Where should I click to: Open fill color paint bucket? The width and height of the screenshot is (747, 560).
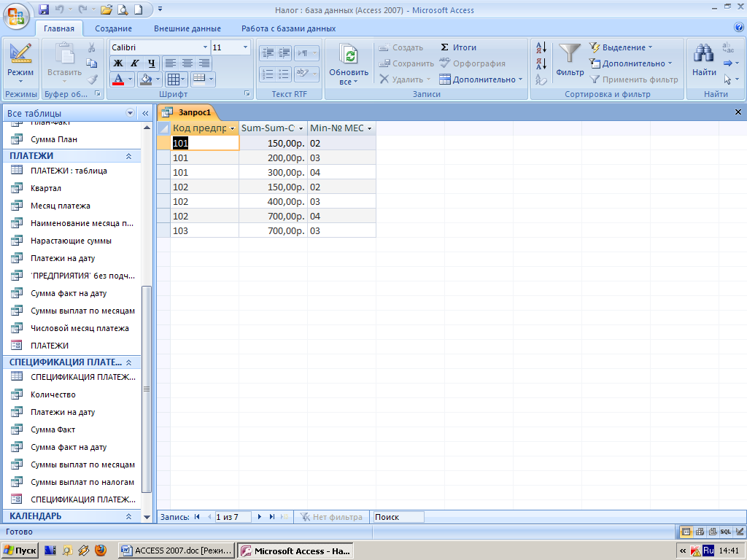(x=146, y=79)
